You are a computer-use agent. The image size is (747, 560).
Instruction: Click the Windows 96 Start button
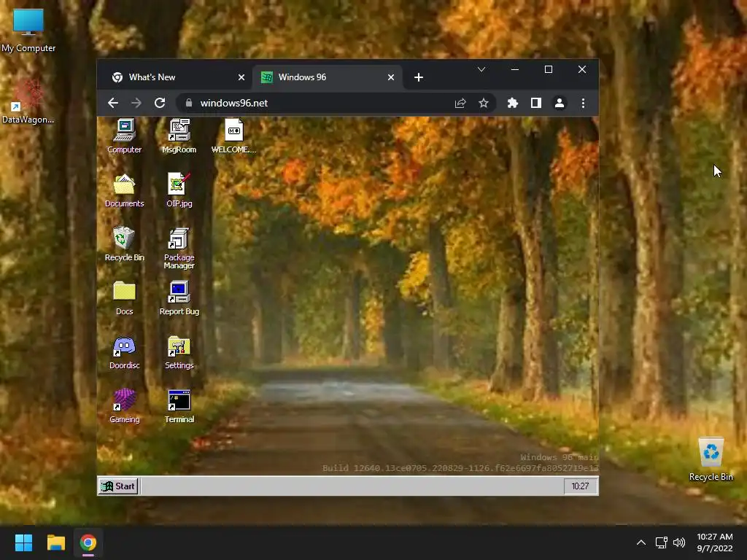(118, 486)
